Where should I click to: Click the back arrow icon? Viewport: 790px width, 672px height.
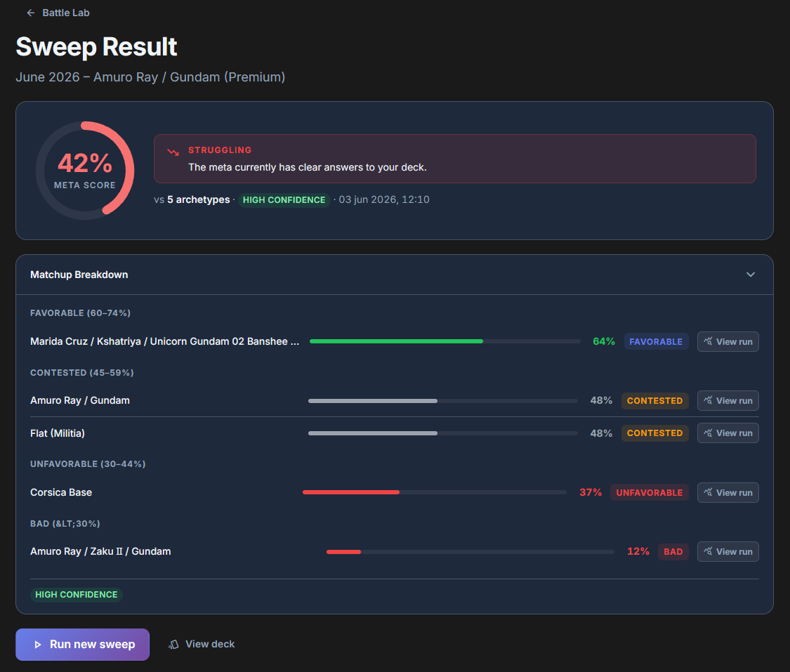pyautogui.click(x=31, y=13)
